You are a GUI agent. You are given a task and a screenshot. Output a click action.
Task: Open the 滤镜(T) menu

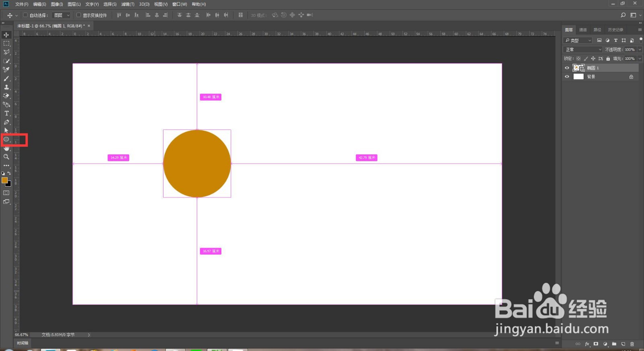point(128,4)
